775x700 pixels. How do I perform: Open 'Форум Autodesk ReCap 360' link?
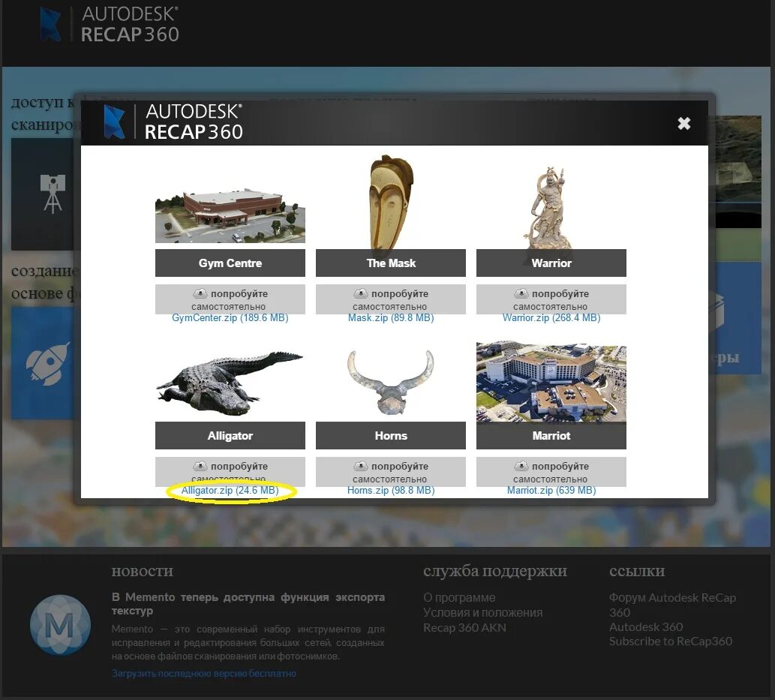[x=672, y=605]
